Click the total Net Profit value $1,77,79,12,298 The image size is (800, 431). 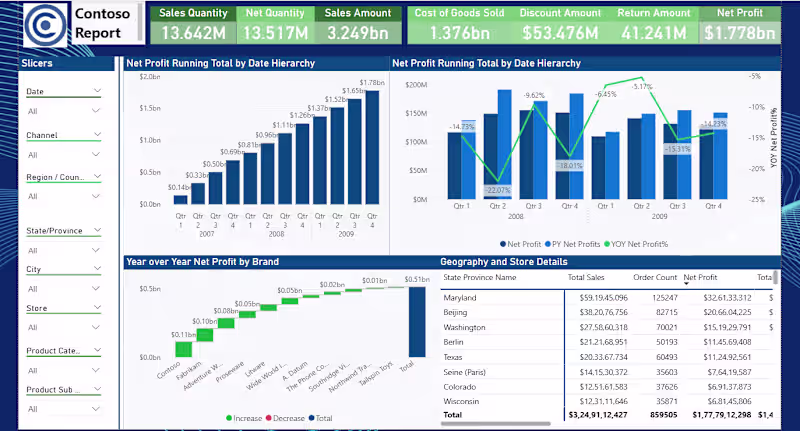tap(721, 415)
